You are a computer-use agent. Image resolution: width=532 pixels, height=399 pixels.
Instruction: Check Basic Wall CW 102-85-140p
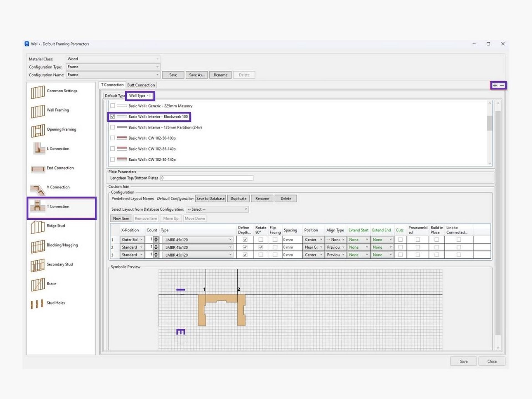(x=112, y=149)
